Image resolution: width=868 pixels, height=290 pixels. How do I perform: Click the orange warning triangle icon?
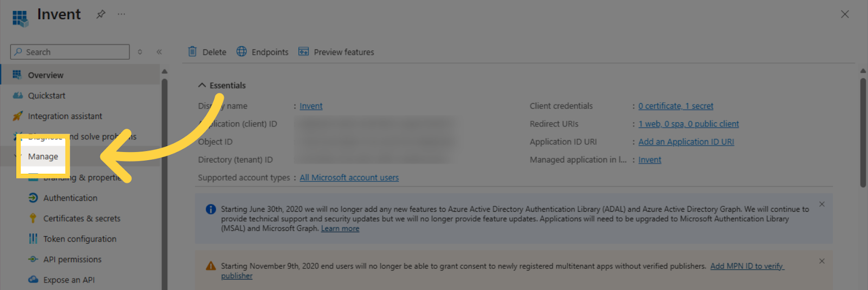coord(210,266)
